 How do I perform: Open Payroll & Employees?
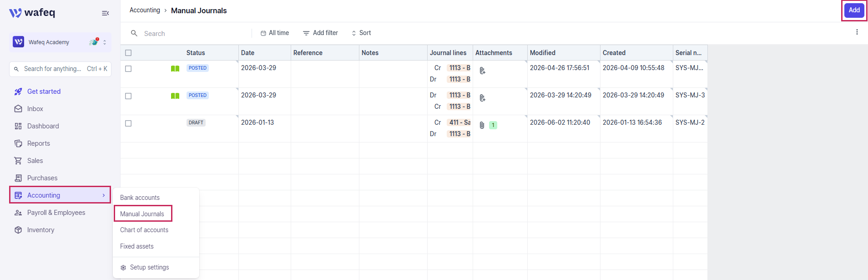56,213
